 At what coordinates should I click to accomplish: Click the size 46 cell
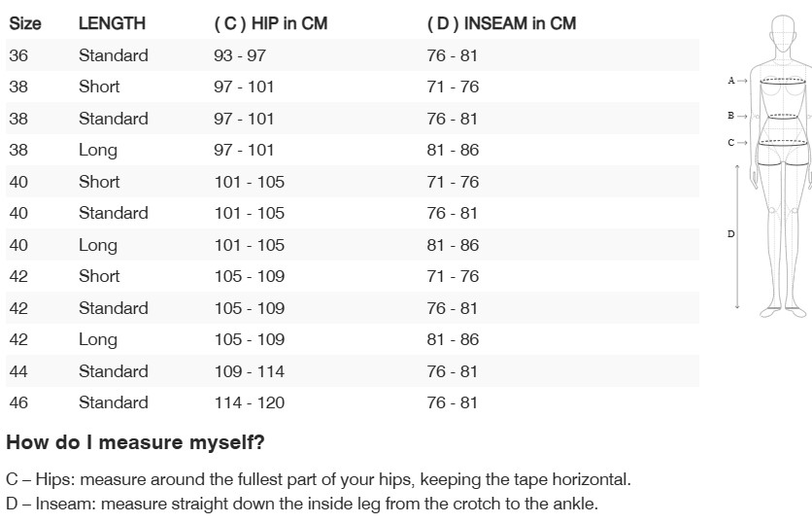tap(18, 402)
